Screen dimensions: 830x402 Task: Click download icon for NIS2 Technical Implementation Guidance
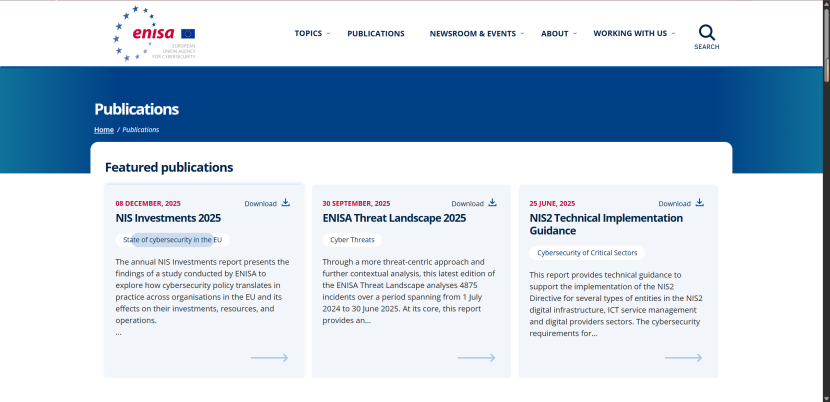pos(700,202)
